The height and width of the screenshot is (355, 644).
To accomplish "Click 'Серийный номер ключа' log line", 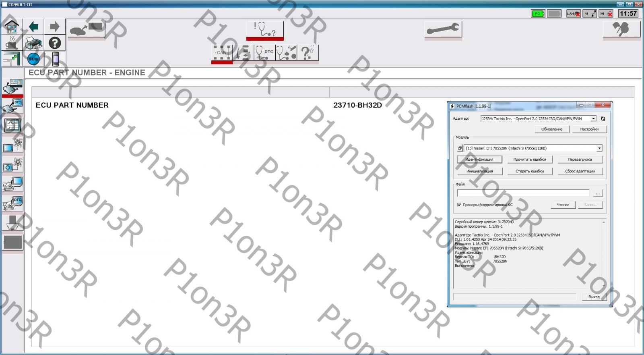I will pyautogui.click(x=484, y=222).
